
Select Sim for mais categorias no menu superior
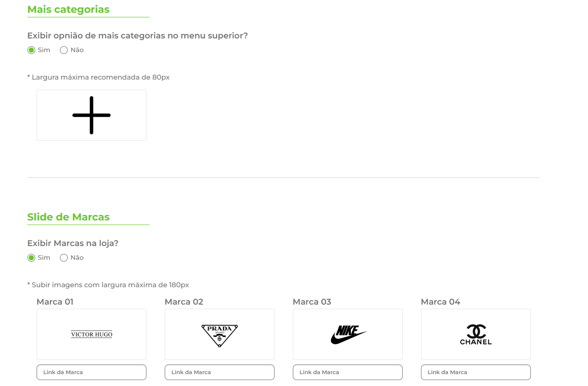tap(32, 50)
